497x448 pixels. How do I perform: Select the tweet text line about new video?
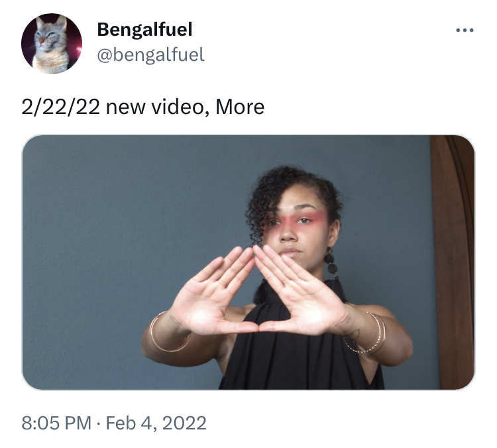143,107
